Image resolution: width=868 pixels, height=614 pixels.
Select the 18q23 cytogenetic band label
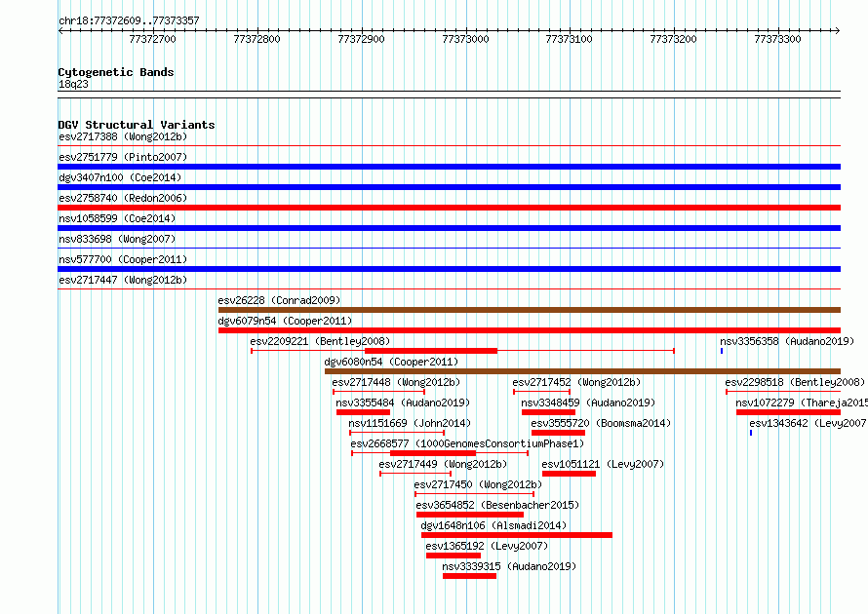pos(73,84)
